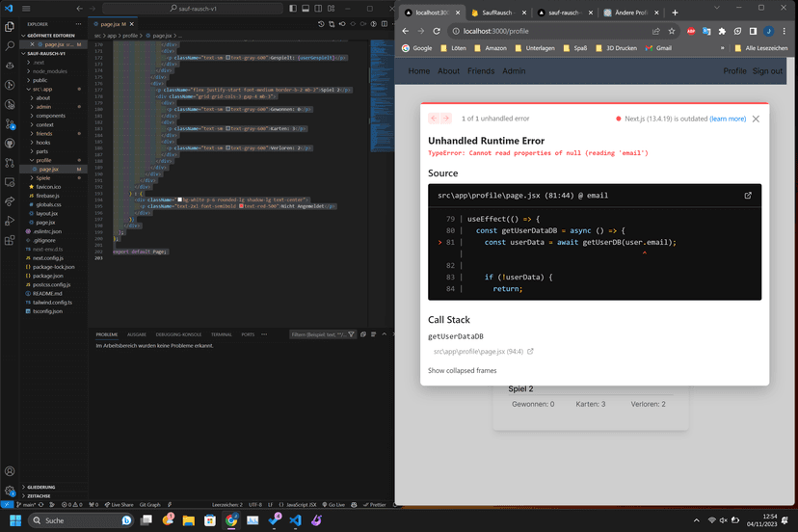The height and width of the screenshot is (532, 798).
Task: Select the page.jsx editor tab
Action: point(114,24)
